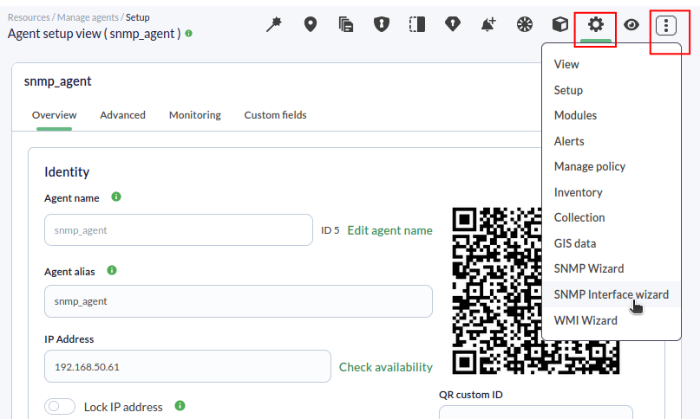Click info icon next to Agent name
This screenshot has width=700, height=419.
(x=116, y=197)
